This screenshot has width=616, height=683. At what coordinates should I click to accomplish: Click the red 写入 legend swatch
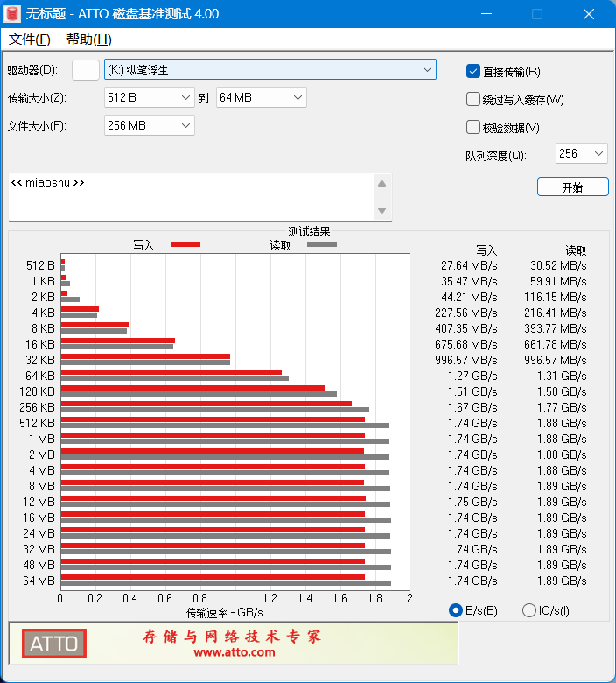pyautogui.click(x=185, y=244)
